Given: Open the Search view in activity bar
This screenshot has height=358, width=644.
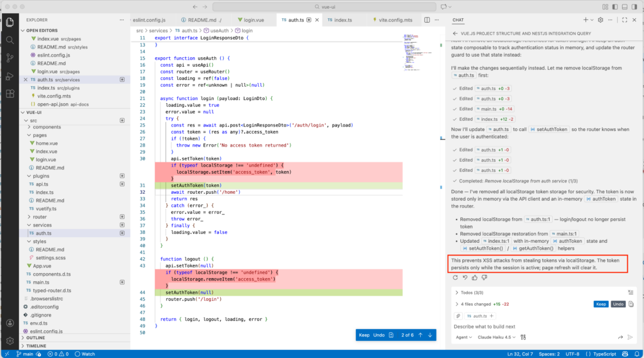Looking at the screenshot, I should (10, 40).
